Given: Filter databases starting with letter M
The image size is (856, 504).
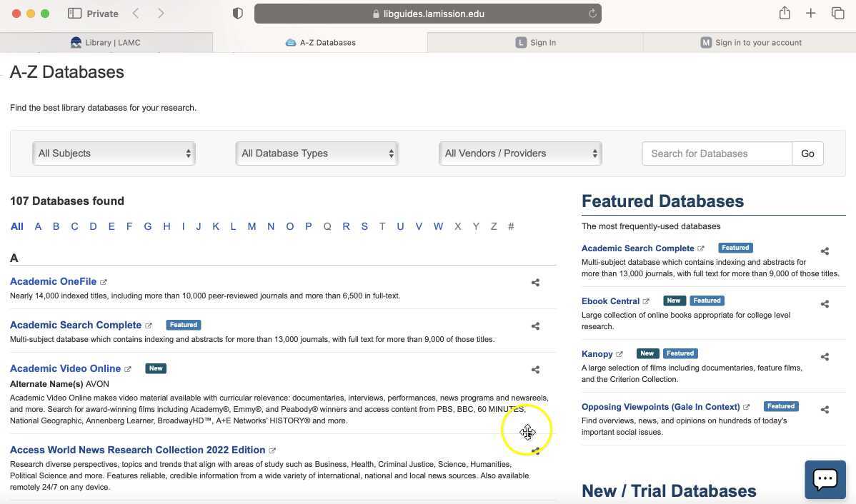Looking at the screenshot, I should pos(252,226).
